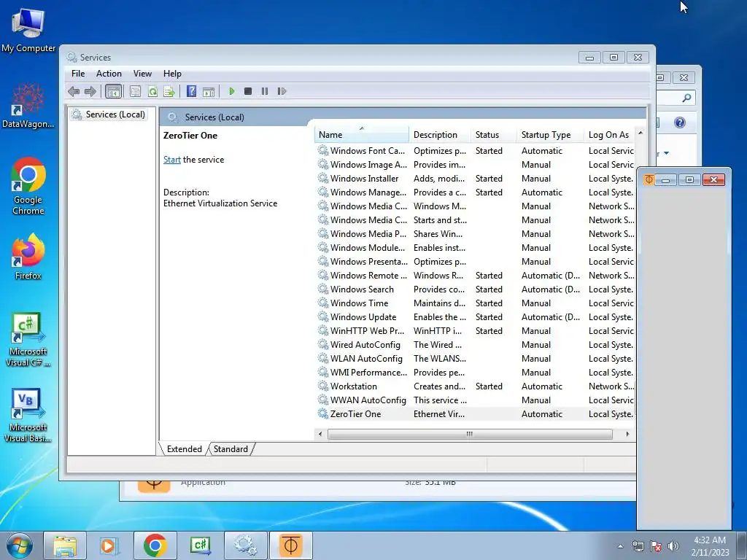The width and height of the screenshot is (747, 560).
Task: Select the ZeroTier One service row
Action: pyautogui.click(x=475, y=414)
